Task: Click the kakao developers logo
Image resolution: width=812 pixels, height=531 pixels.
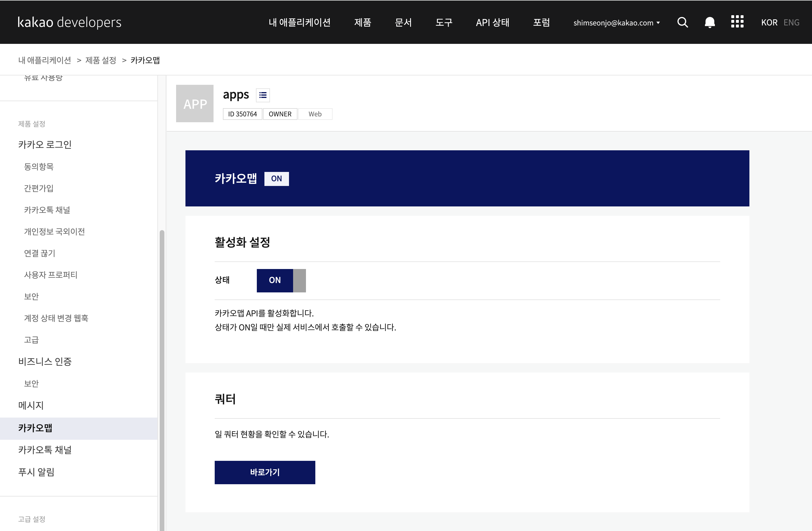Action: tap(70, 23)
